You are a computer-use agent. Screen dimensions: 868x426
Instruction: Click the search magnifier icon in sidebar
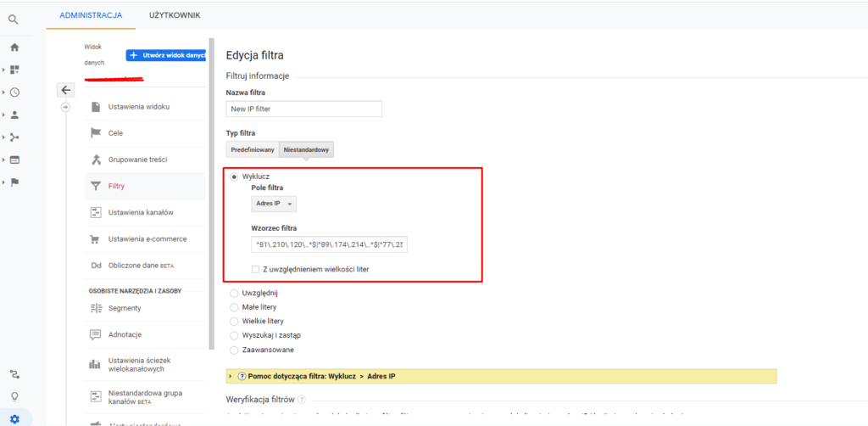coord(14,18)
